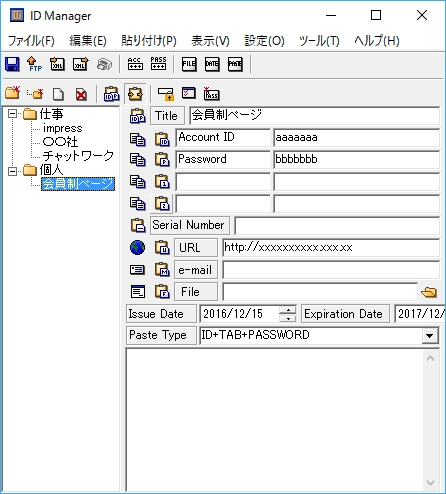Click the ID/P paste clipboard toolbar icon
The width and height of the screenshot is (446, 494).
click(x=112, y=94)
